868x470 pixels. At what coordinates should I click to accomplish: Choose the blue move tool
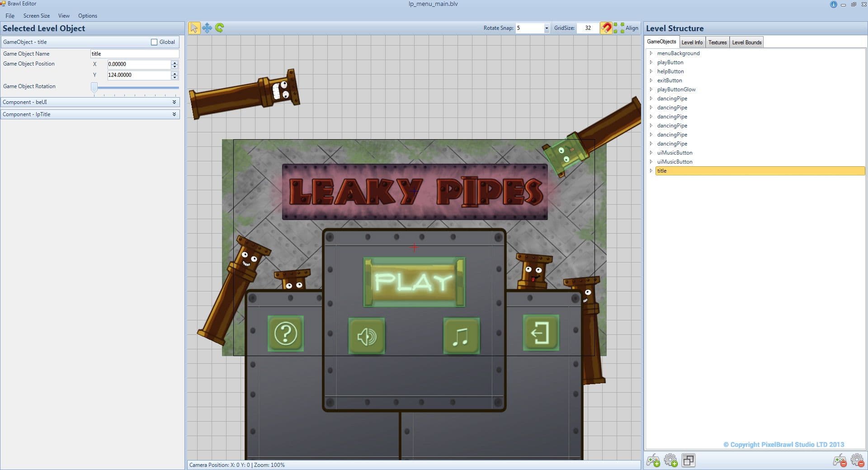tap(207, 28)
